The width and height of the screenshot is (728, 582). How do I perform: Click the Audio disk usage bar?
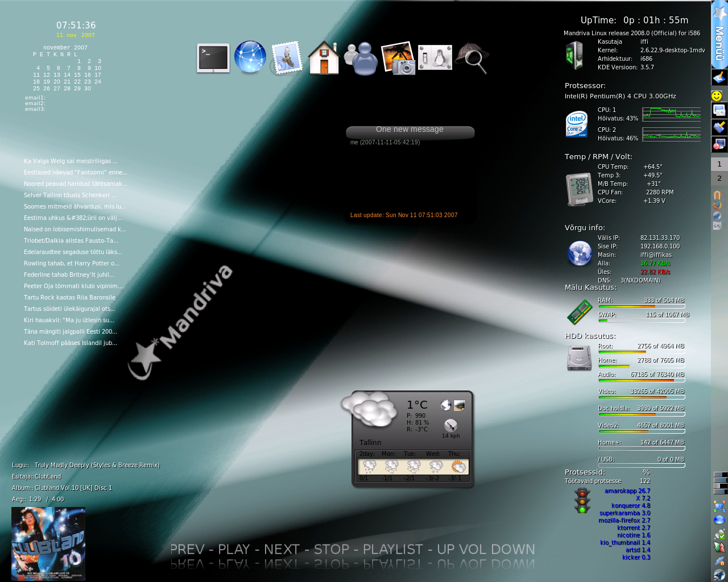pyautogui.click(x=642, y=380)
